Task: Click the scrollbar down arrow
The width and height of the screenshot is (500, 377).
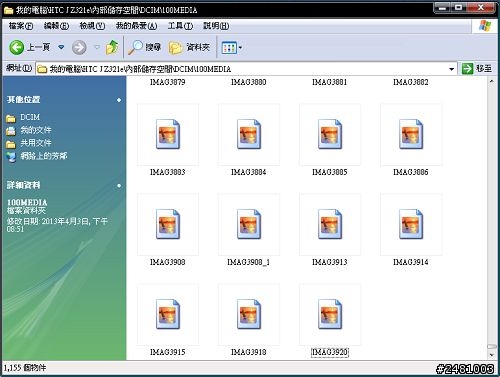Action: pyautogui.click(x=491, y=355)
